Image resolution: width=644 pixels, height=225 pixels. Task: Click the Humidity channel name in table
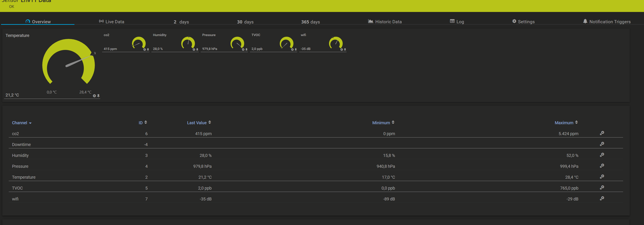pyautogui.click(x=20, y=155)
